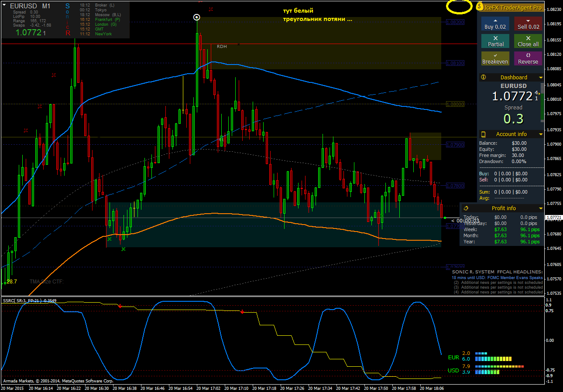Click the 1.08000 price level label
The image size is (563, 392).
pyautogui.click(x=455, y=104)
